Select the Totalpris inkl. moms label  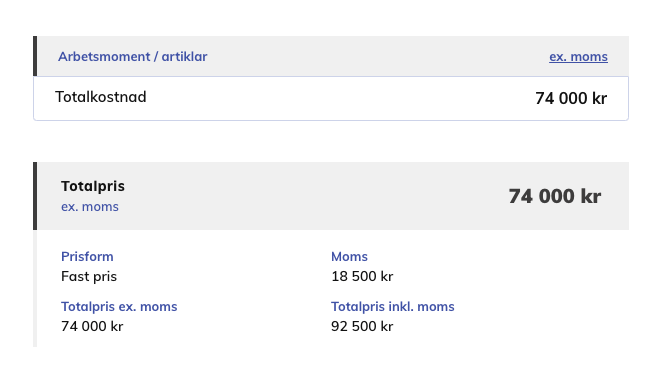coord(393,307)
